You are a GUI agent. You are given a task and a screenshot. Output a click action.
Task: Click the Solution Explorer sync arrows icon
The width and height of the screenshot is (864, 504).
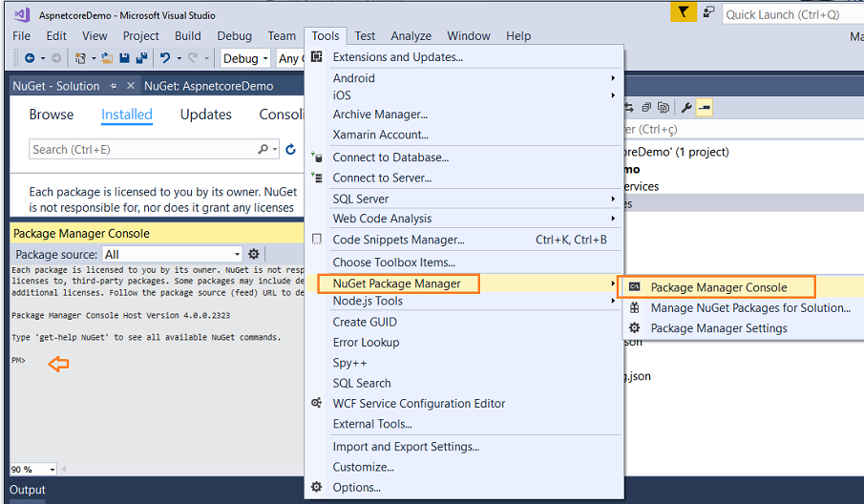coord(629,108)
